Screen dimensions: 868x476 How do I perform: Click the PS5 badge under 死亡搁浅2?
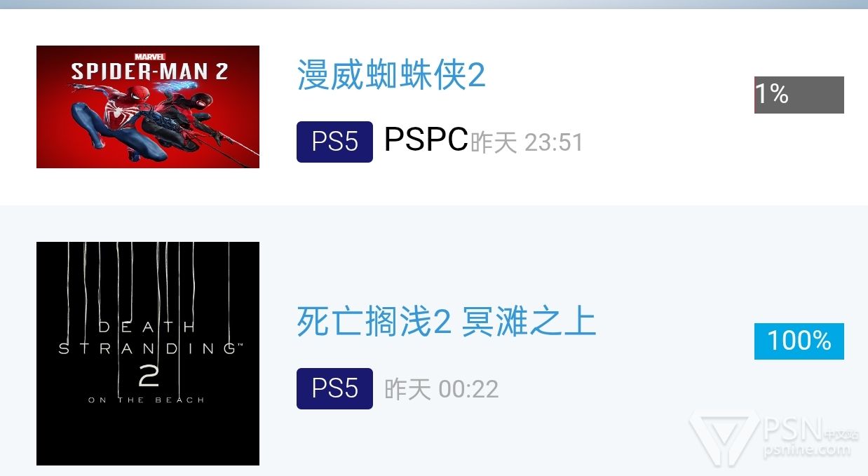click(334, 388)
